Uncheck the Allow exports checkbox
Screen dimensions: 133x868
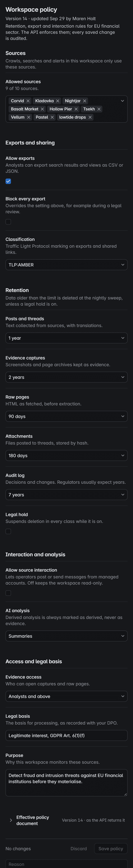(8, 181)
